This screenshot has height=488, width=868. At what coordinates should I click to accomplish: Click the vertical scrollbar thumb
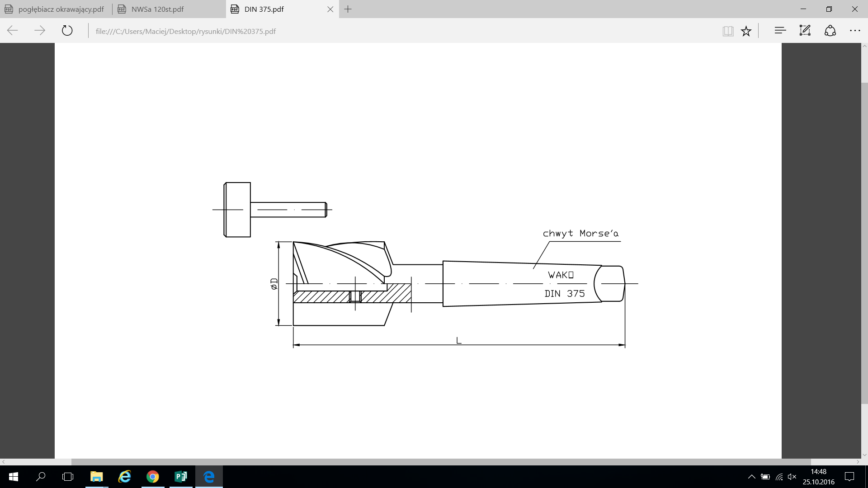click(864, 243)
